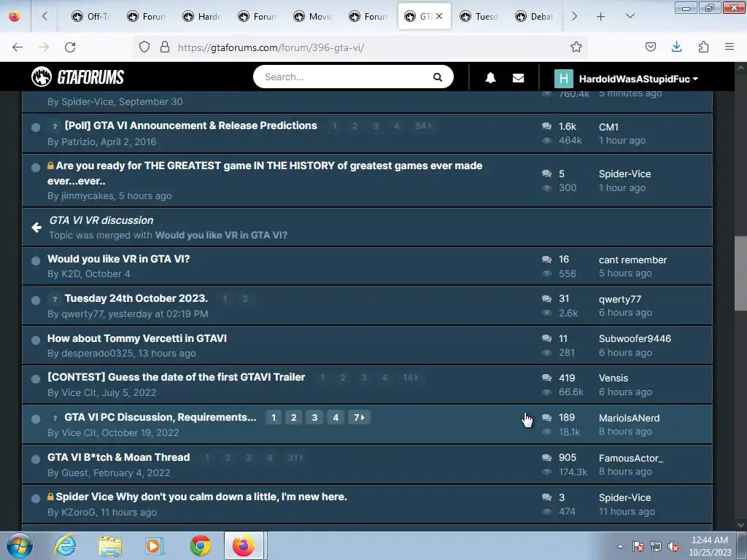747x560 pixels.
Task: Open the Firefox application menu
Action: [x=729, y=47]
